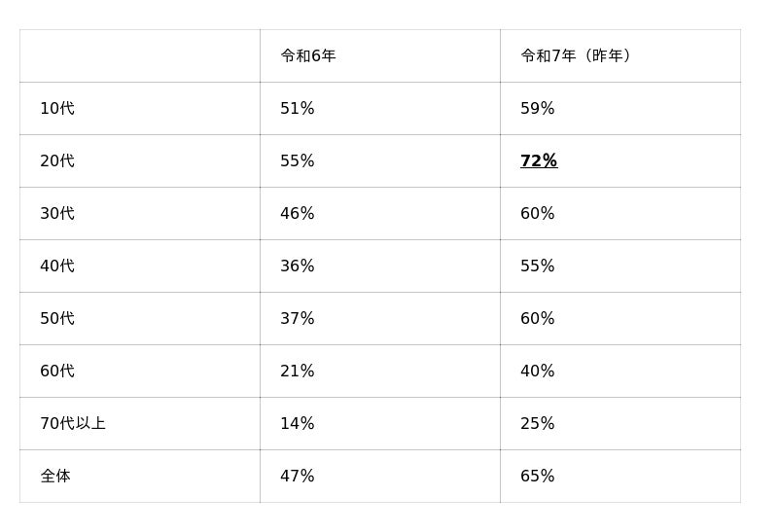Select the 30代 row label
The height and width of the screenshot is (532, 778).
click(x=57, y=214)
